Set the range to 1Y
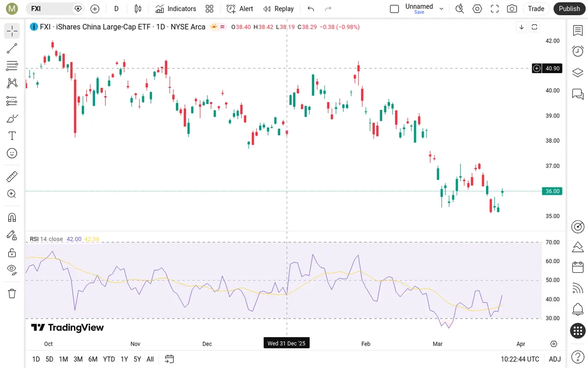Viewport: 588px width, 368px height. click(x=124, y=359)
